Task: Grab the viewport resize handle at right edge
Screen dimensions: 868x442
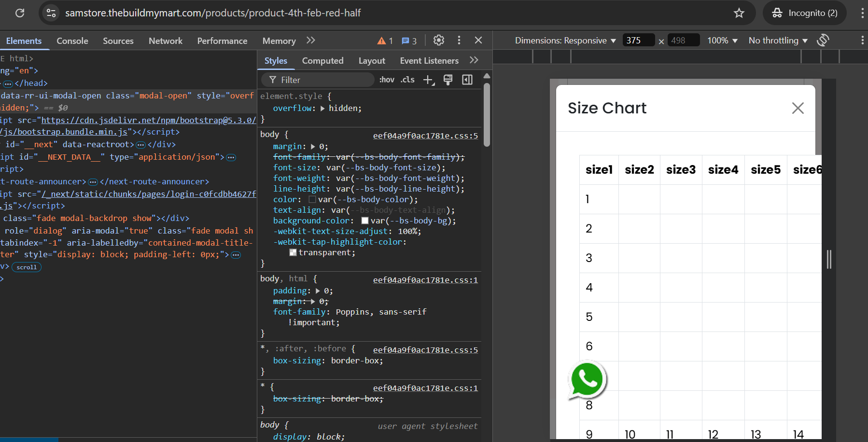Action: 829,260
